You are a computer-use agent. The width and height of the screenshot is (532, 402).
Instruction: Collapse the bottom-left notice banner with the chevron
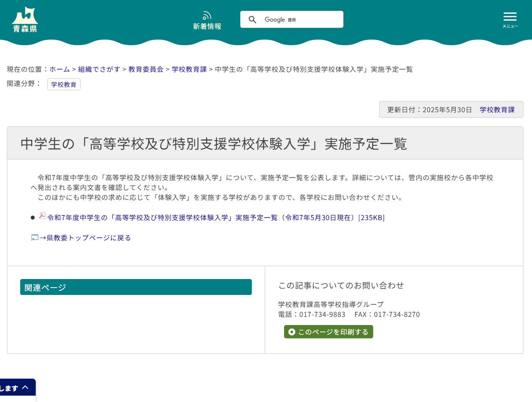coord(25,387)
